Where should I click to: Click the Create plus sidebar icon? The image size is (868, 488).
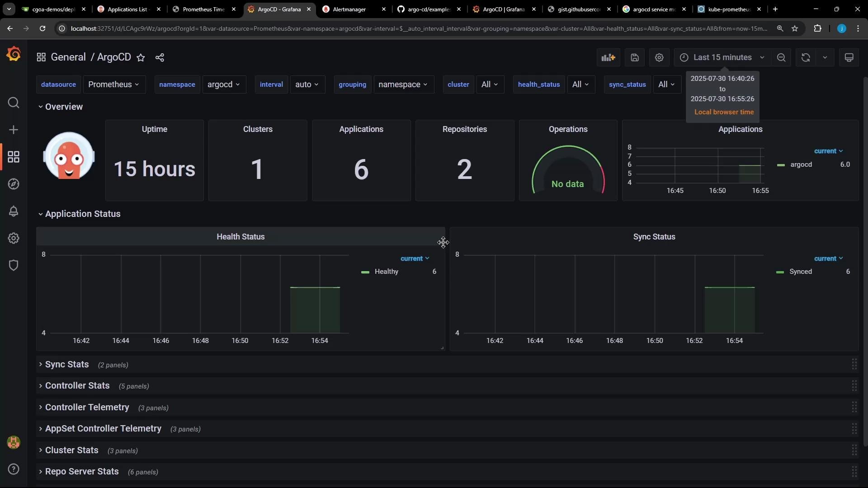[14, 130]
